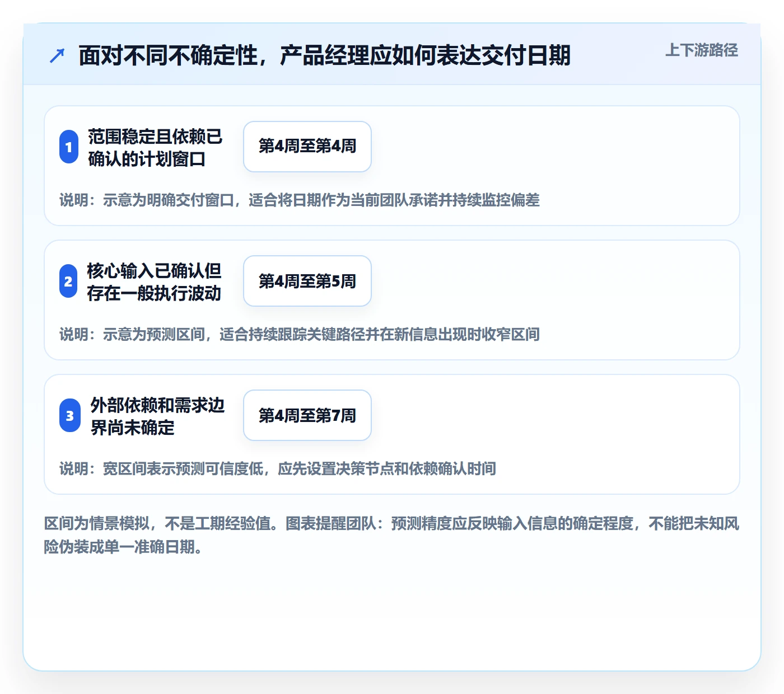Click the blue arrow icon beside the title
This screenshot has width=784, height=694.
(57, 55)
